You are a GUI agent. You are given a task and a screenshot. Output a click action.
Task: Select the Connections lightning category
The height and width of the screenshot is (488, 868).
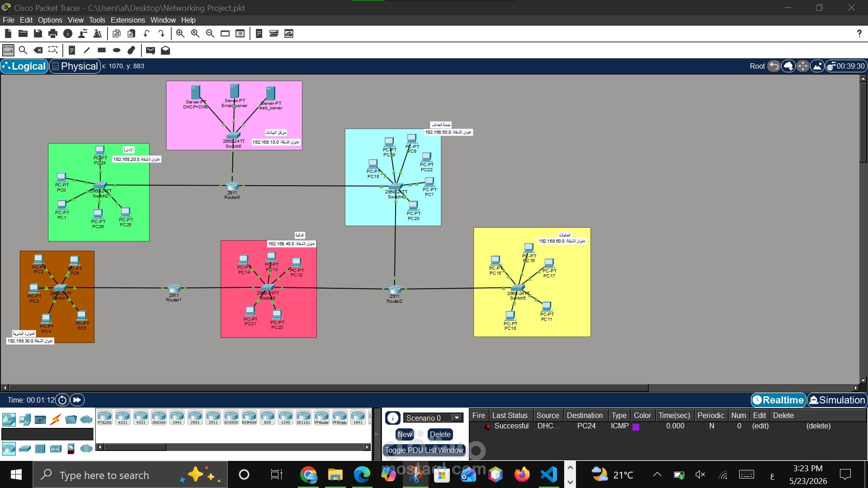point(56,420)
